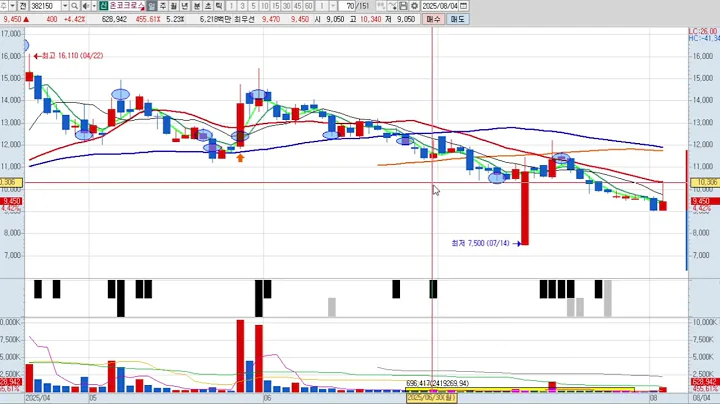The image size is (720, 404).
Task: Switch to the 분 minute period toggle
Action: (x=197, y=6)
